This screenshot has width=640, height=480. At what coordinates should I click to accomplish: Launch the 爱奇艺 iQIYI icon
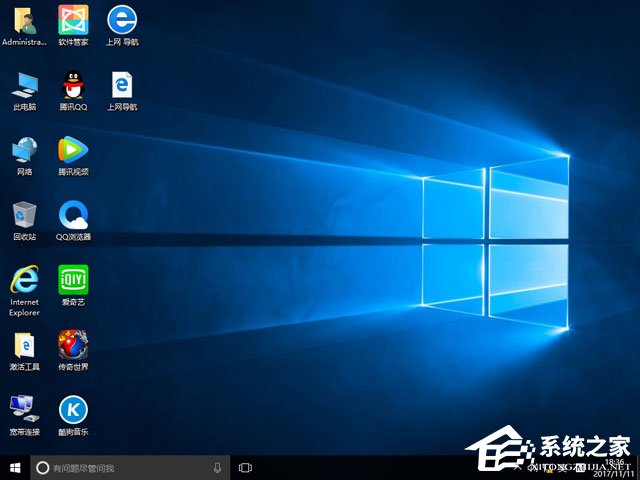[72, 279]
